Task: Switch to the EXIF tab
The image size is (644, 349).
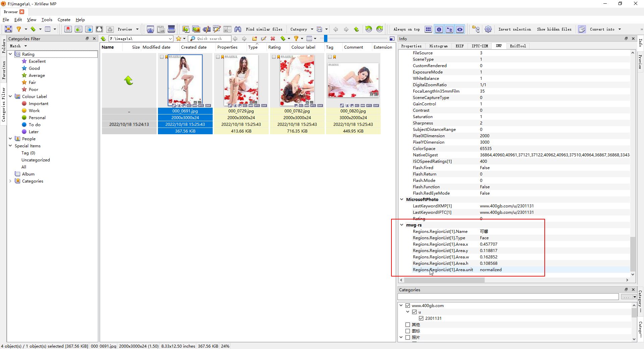Action: (460, 46)
